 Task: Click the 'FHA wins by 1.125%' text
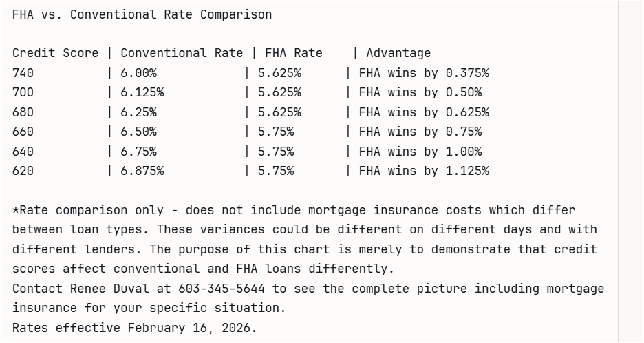(x=424, y=171)
